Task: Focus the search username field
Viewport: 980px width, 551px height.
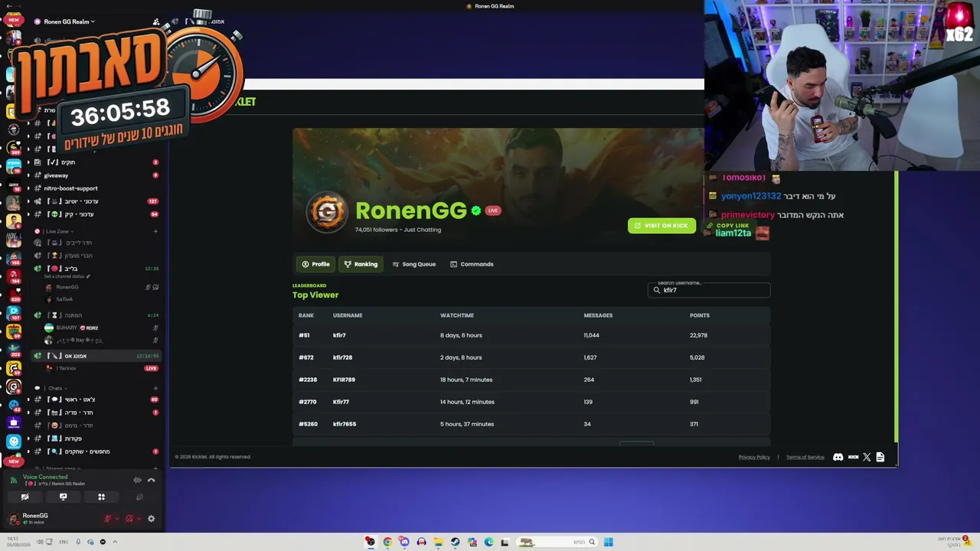Action: [x=709, y=290]
